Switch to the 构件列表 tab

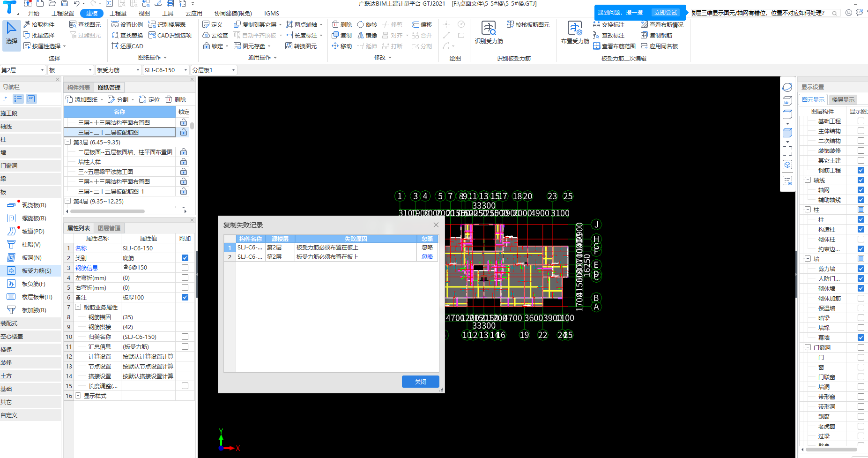(x=78, y=87)
